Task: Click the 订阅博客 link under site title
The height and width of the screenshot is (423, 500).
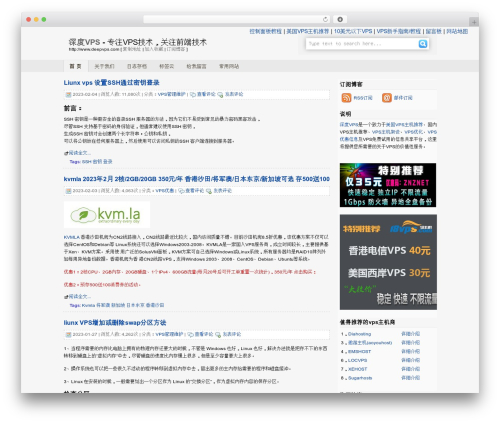Action: (176, 49)
